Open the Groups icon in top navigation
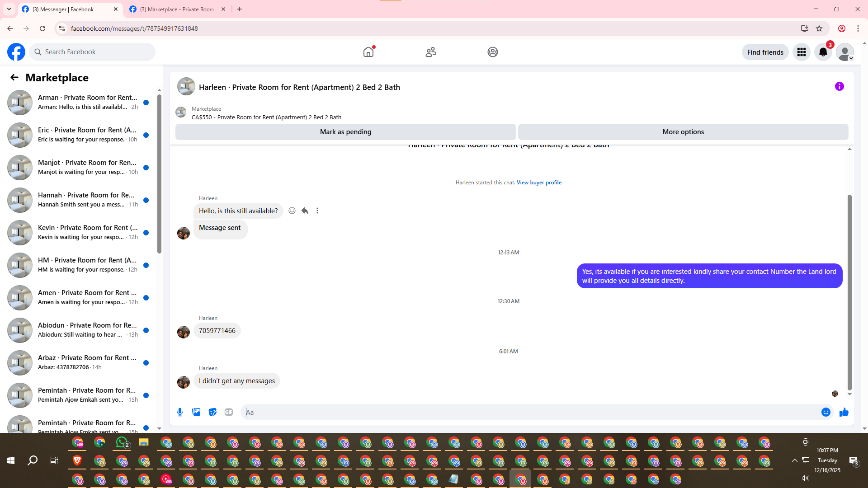The width and height of the screenshot is (868, 488). [x=493, y=52]
